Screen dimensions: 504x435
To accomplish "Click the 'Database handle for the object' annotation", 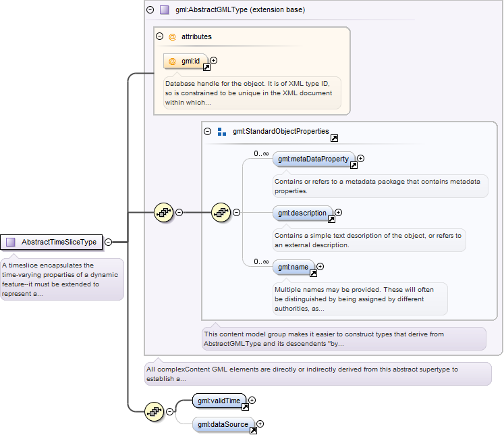I will click(x=252, y=93).
